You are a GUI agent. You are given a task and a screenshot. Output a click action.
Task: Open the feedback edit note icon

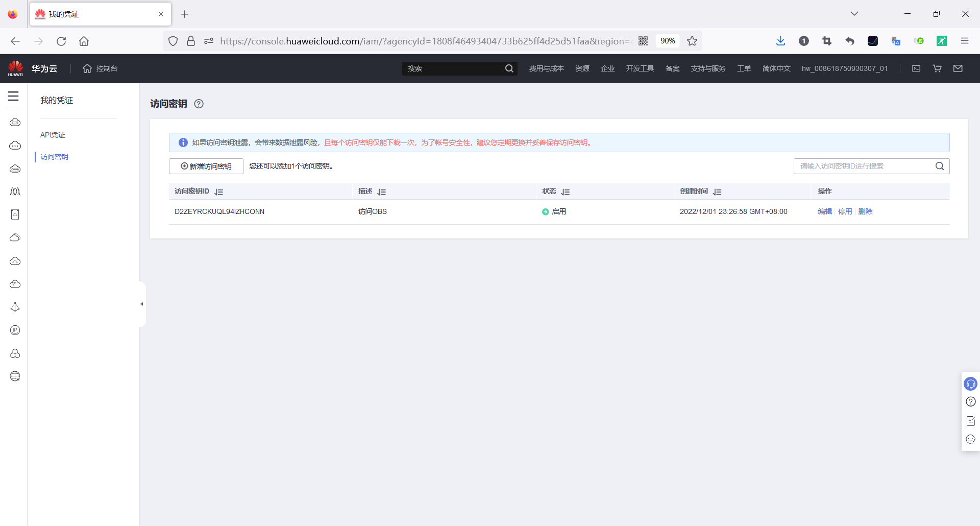[971, 421]
